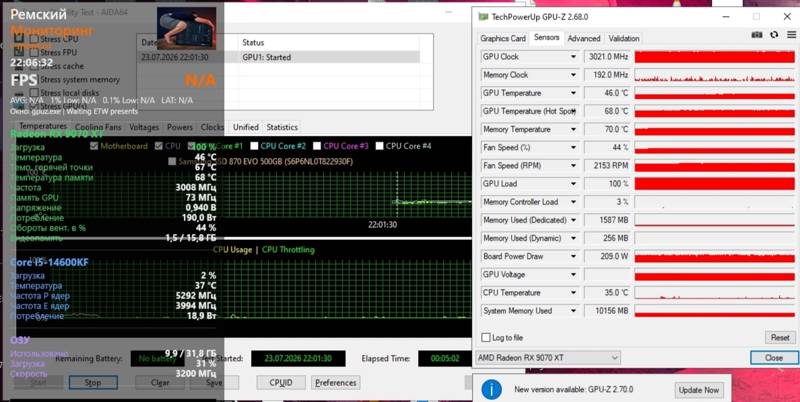Open the Unified tab in AIDA64
Viewport: 800px width, 402px height.
tap(245, 127)
